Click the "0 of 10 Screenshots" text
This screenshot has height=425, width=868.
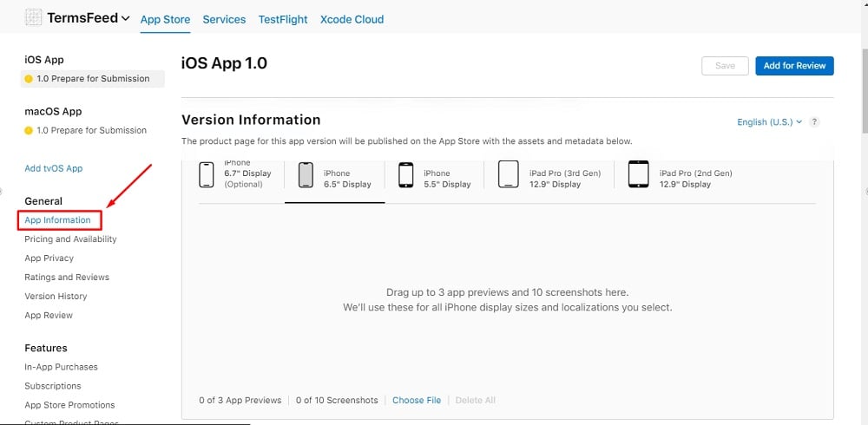pos(337,400)
